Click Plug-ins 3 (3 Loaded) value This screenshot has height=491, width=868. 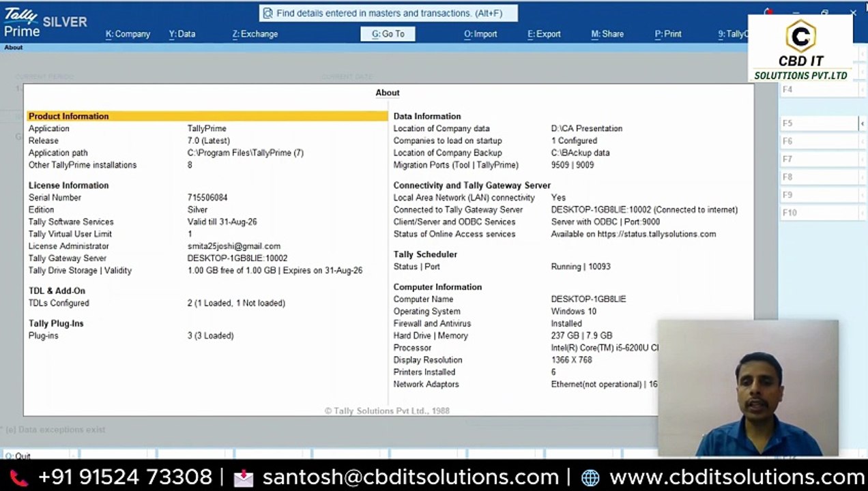211,336
